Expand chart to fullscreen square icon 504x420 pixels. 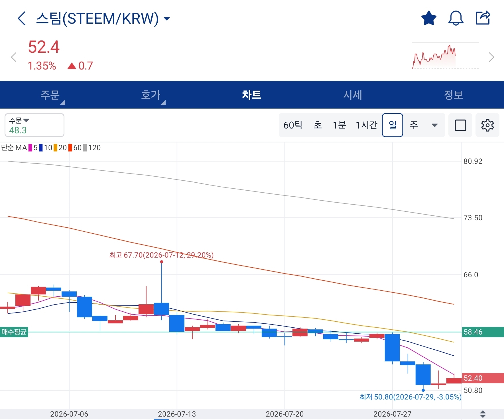tap(460, 125)
